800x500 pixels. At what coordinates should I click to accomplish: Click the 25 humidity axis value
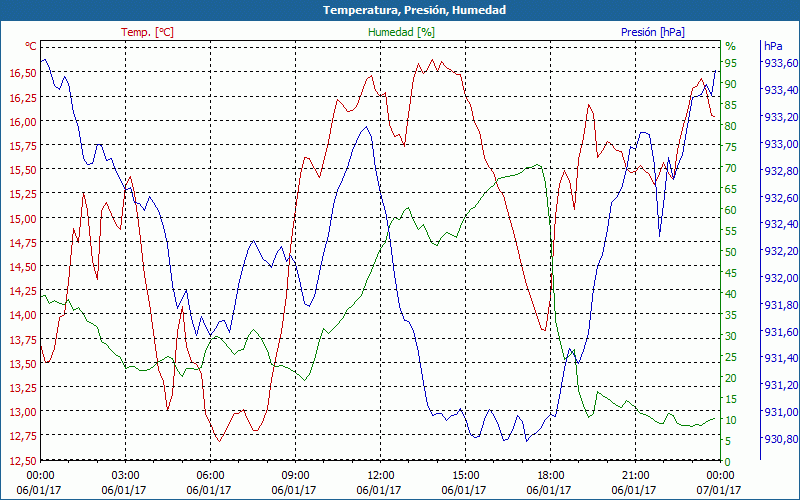point(731,357)
